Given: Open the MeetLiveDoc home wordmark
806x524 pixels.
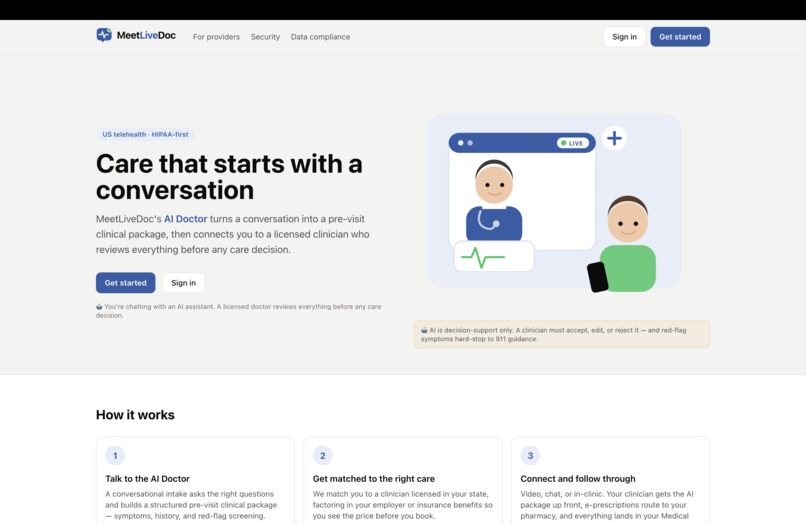Looking at the screenshot, I should 146,35.
